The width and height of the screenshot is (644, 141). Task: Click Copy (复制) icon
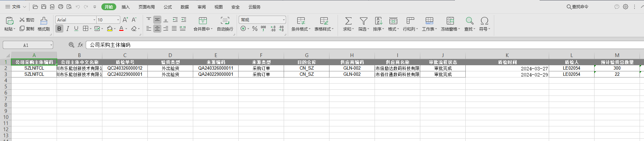point(22,29)
